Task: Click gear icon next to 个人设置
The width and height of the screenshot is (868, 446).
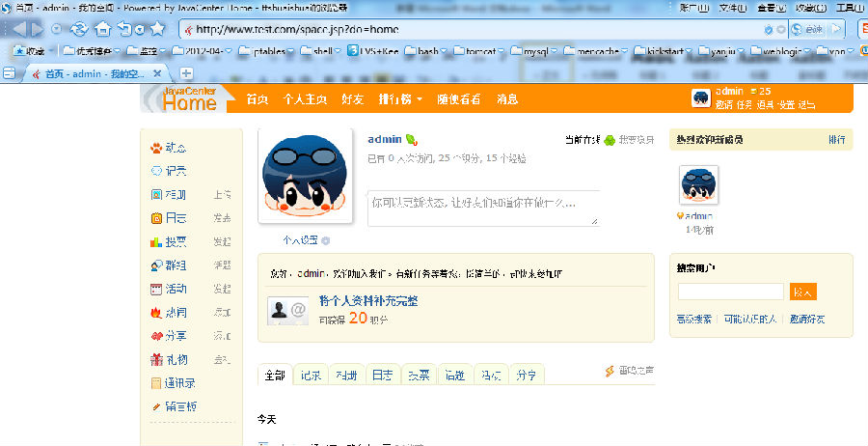Action: pyautogui.click(x=326, y=240)
